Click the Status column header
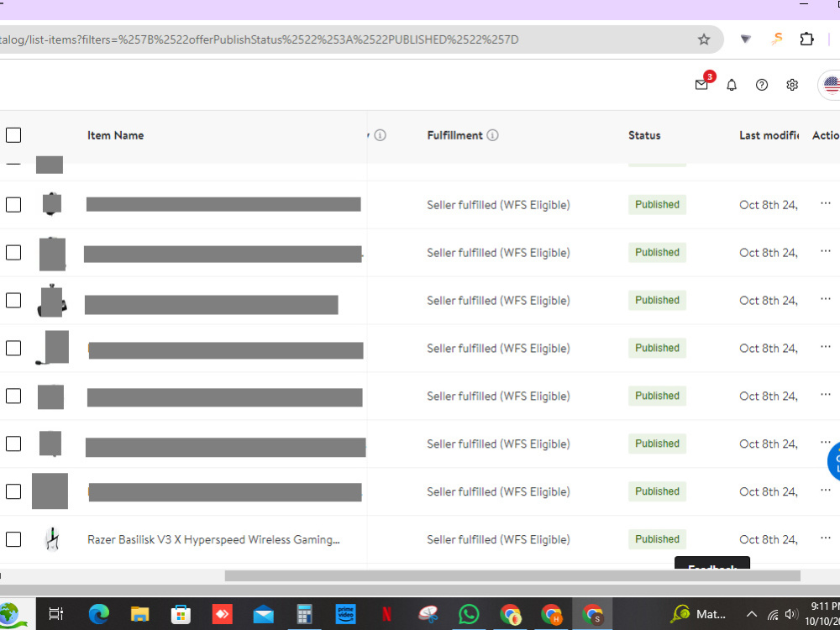This screenshot has height=630, width=840. (x=644, y=135)
